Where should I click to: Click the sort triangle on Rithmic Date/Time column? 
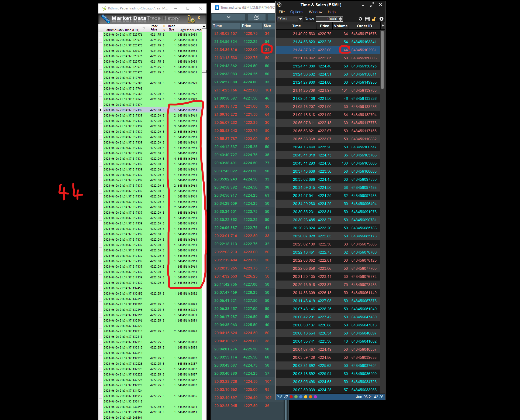[144, 29]
